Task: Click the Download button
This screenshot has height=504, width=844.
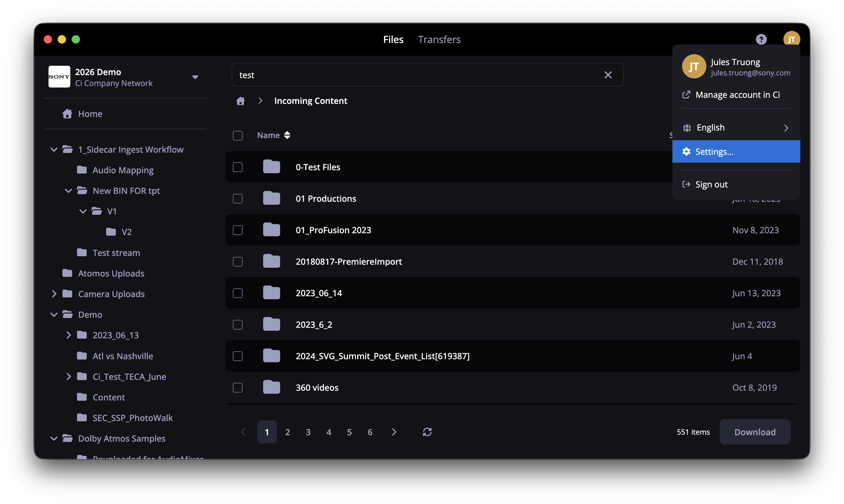Action: pos(755,432)
